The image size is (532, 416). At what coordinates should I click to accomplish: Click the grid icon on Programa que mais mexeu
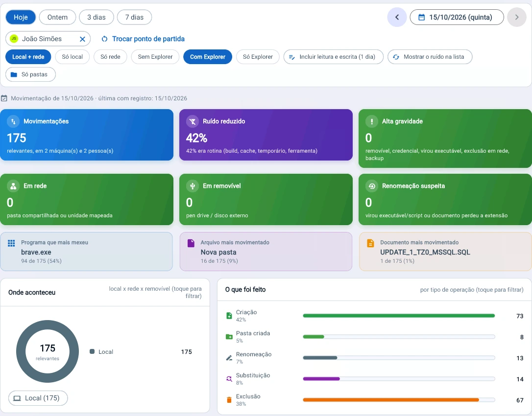tap(11, 243)
